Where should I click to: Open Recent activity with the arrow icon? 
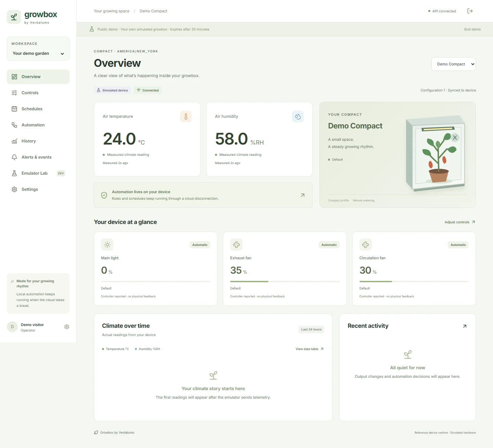click(465, 326)
